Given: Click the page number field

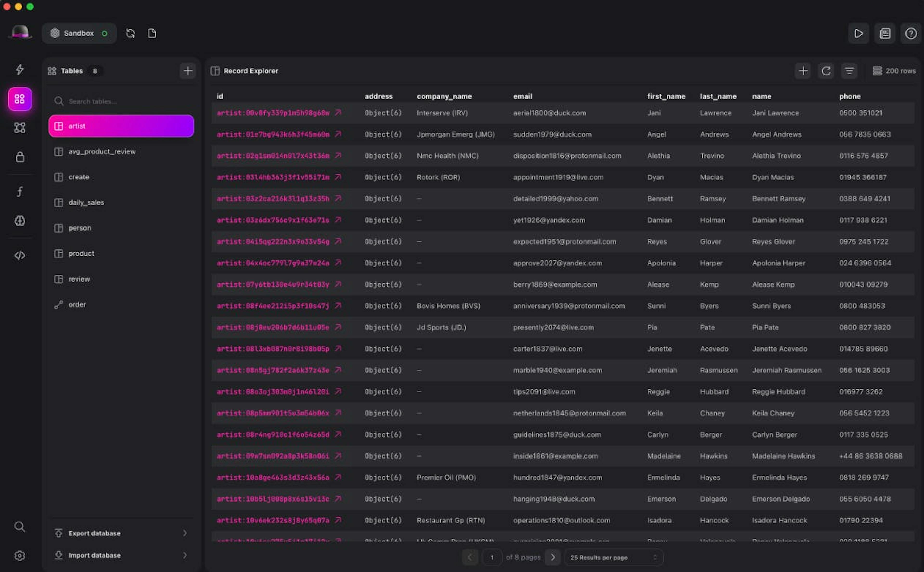Looking at the screenshot, I should tap(492, 557).
